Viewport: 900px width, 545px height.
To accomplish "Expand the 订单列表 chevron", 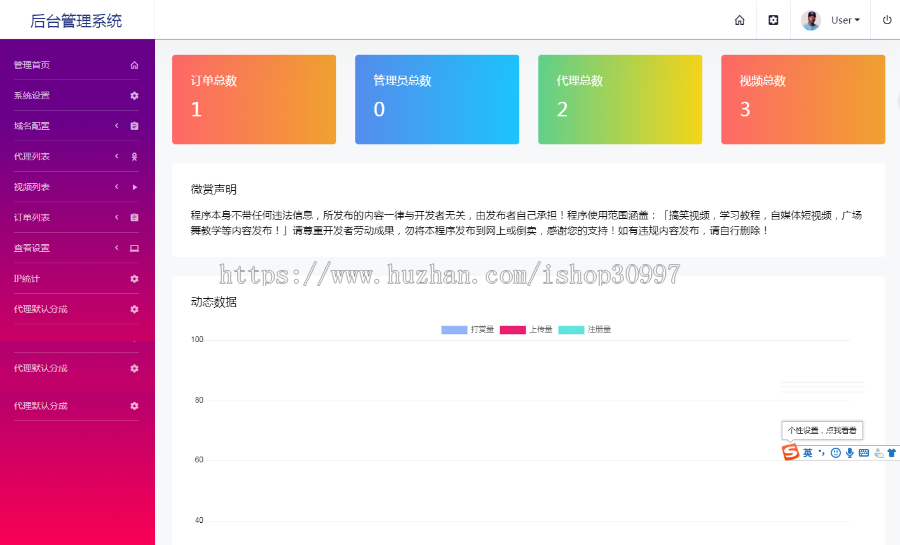I will (x=117, y=217).
